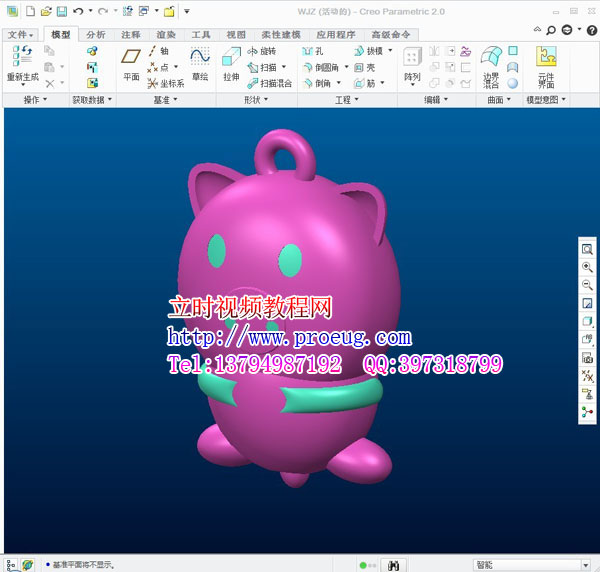
Task: Open the saved views list icon
Action: pos(587,339)
